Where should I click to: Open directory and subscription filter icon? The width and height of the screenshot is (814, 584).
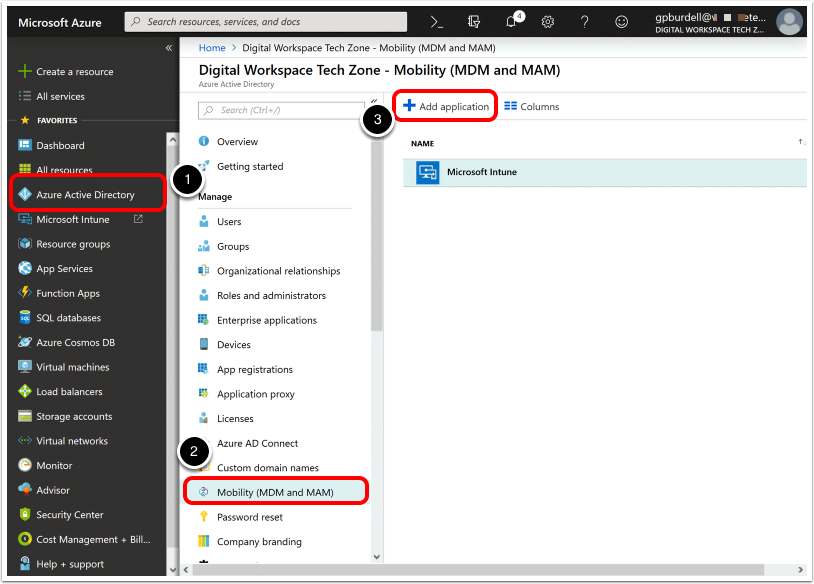pos(474,22)
